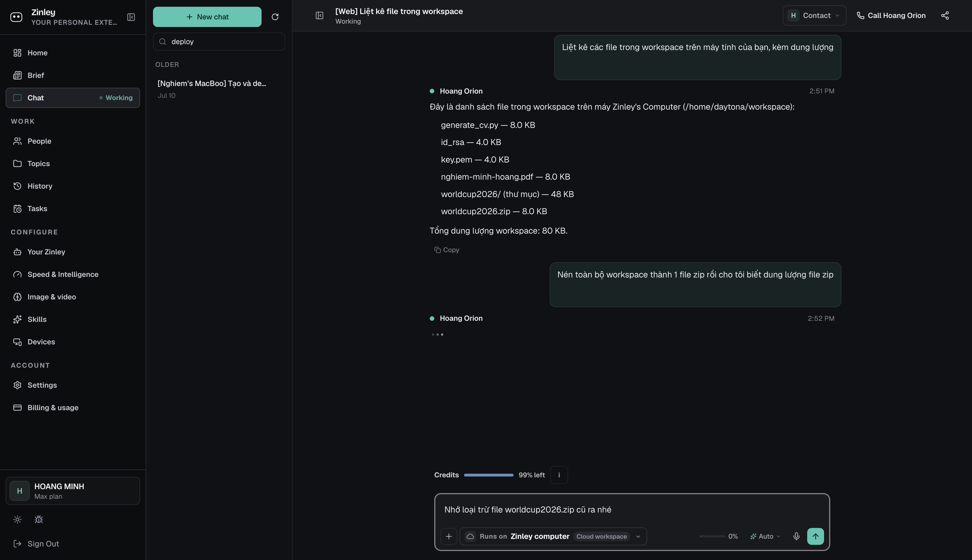Go to the Skills page
Screen dimensions: 972x560
point(37,319)
